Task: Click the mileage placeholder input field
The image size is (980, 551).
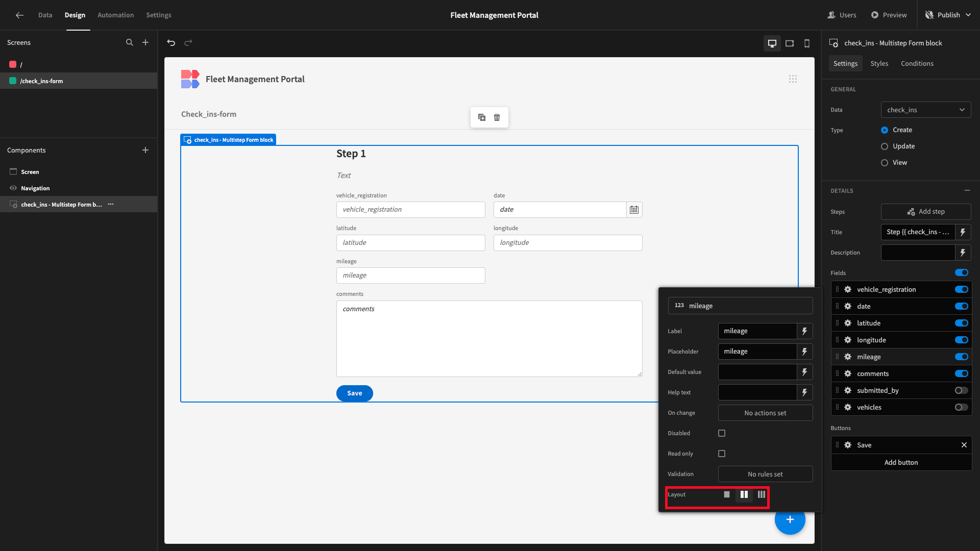Action: [x=758, y=351]
